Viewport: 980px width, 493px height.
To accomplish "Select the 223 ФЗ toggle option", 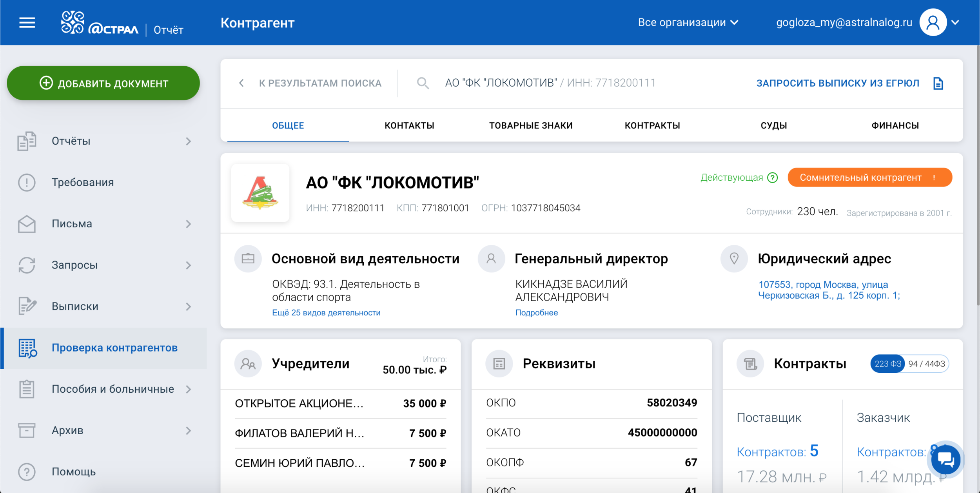I will click(887, 364).
